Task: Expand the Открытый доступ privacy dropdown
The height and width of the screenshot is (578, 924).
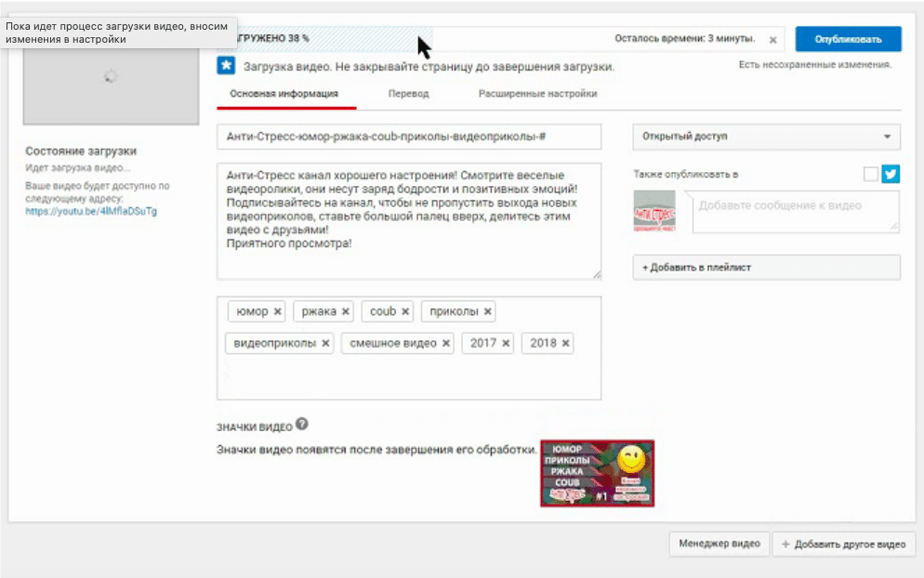Action: pos(766,137)
